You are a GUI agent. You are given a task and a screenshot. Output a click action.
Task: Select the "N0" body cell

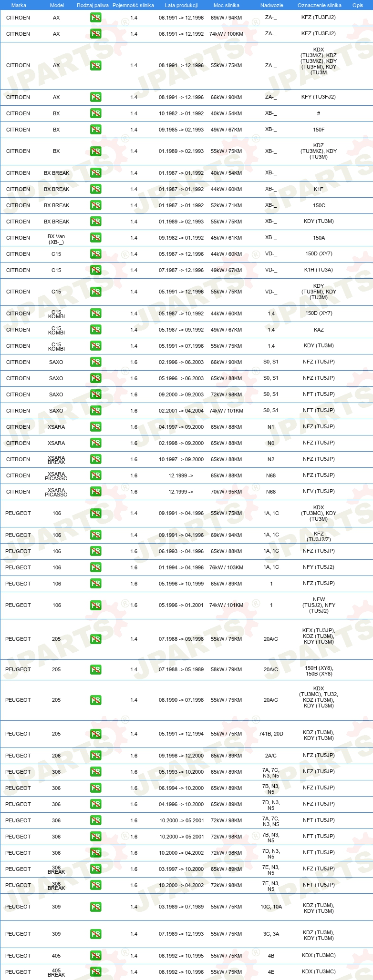(271, 443)
